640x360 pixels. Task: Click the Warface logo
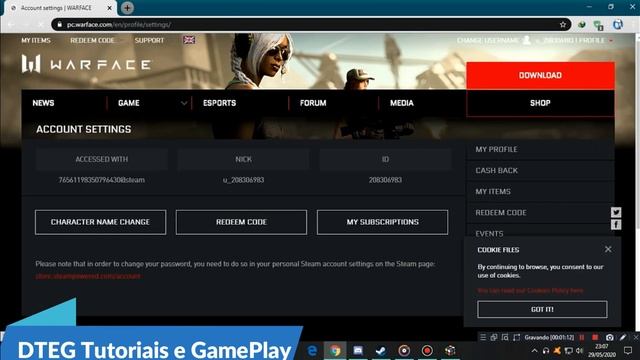(86, 64)
